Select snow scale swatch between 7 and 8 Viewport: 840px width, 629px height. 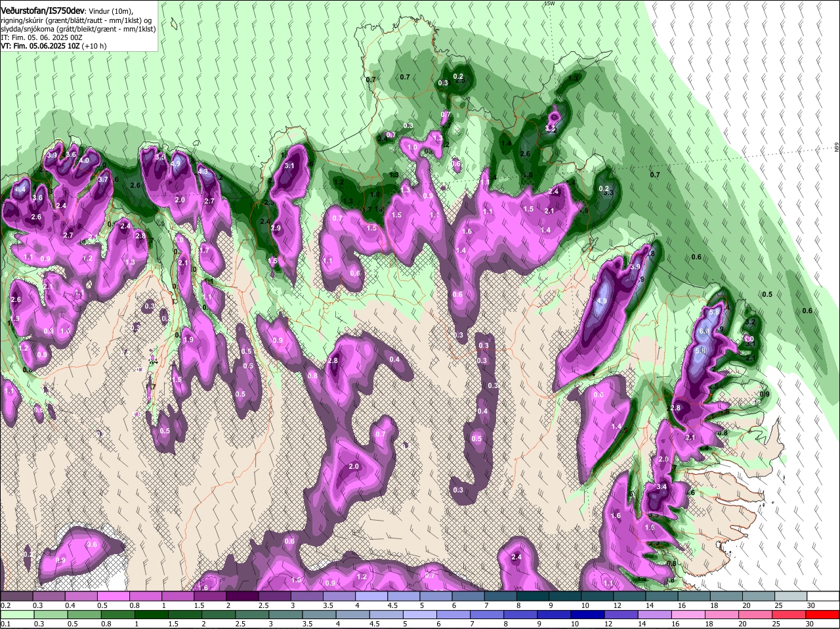point(501,596)
